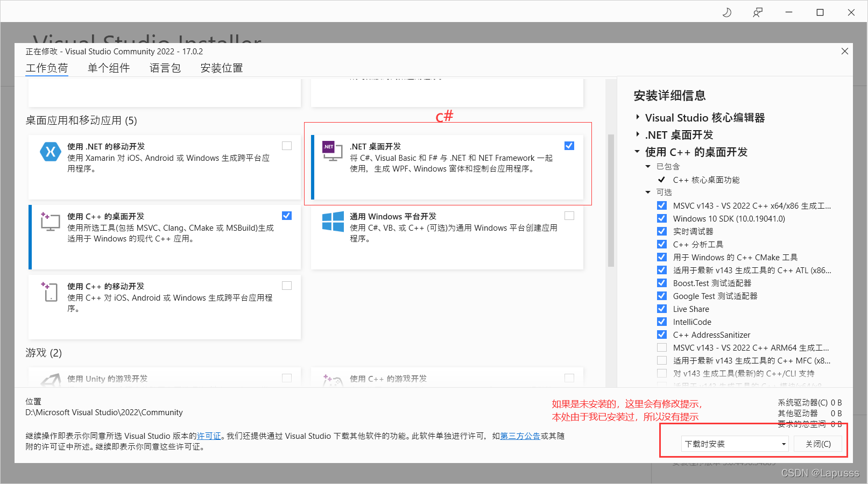This screenshot has width=868, height=484.
Task: Check 通用 Windows 平台开发 workload checkbox
Action: 569,216
